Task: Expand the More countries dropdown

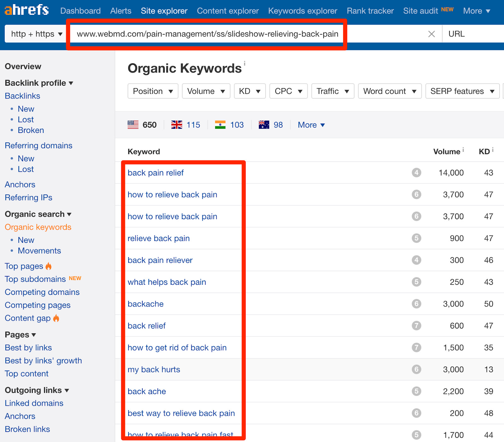Action: tap(311, 125)
